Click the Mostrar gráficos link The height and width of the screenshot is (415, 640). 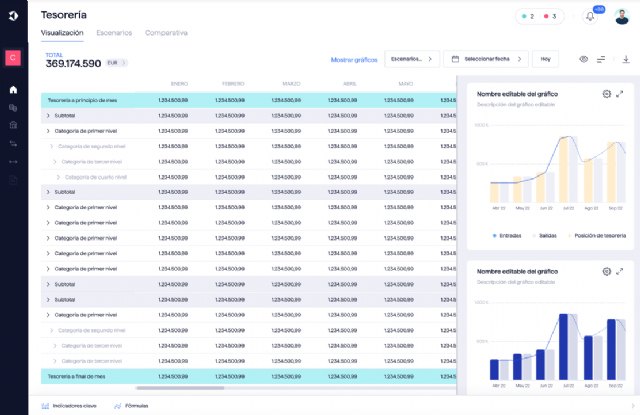click(x=354, y=60)
